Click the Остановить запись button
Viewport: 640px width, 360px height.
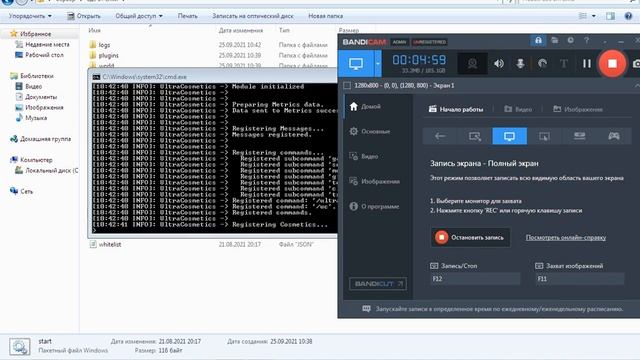[x=470, y=238]
